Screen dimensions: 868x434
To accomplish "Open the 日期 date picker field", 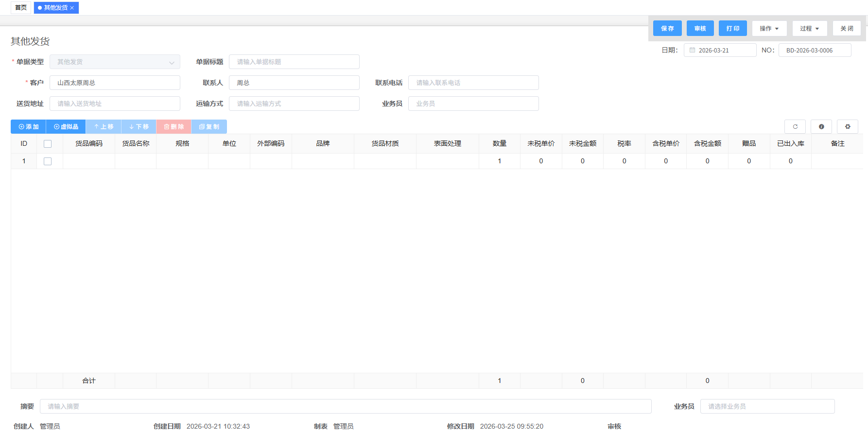I will click(720, 51).
